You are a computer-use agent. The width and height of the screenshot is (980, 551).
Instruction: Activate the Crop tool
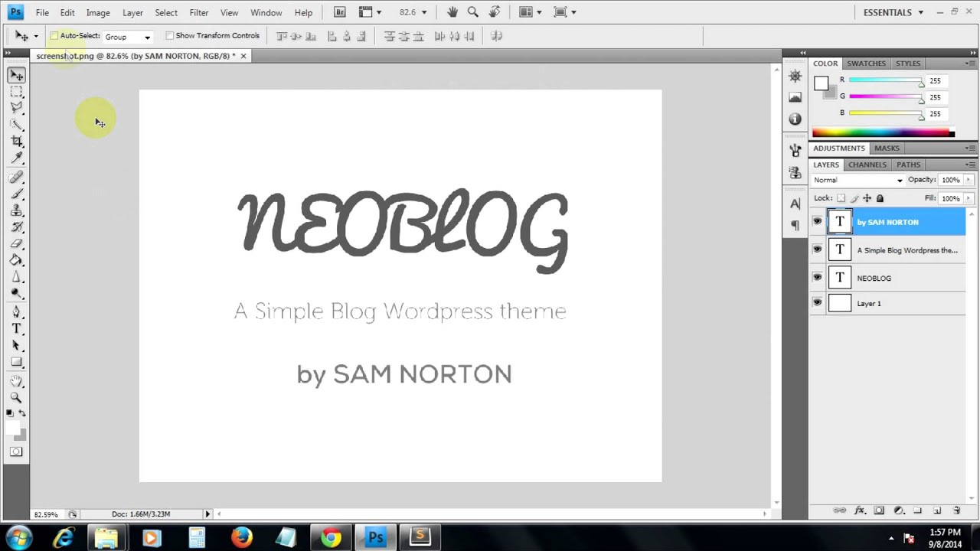[x=16, y=142]
